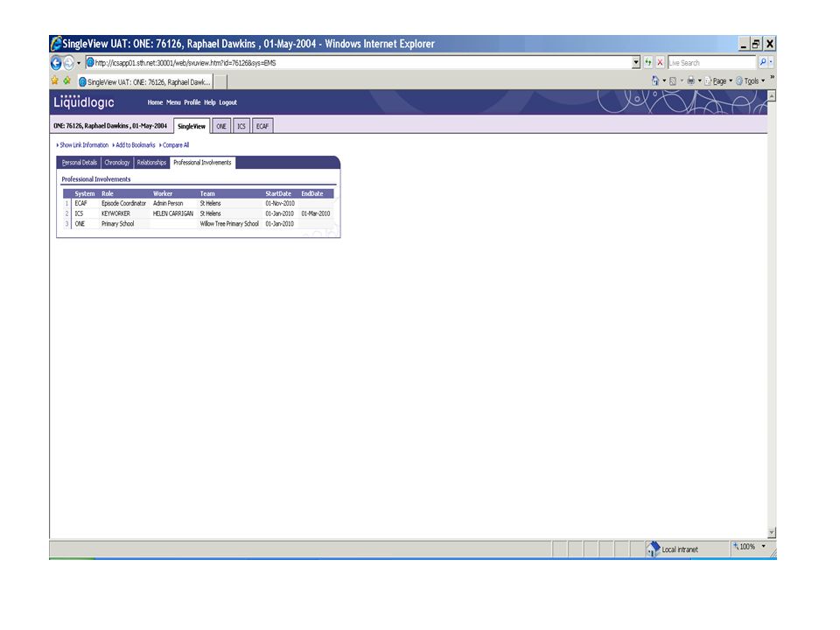
Task: Click worker name HELEN CARRIGAN
Action: (x=173, y=213)
